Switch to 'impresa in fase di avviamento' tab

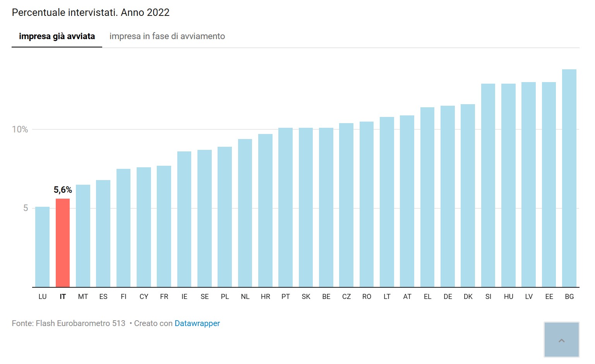pyautogui.click(x=167, y=36)
